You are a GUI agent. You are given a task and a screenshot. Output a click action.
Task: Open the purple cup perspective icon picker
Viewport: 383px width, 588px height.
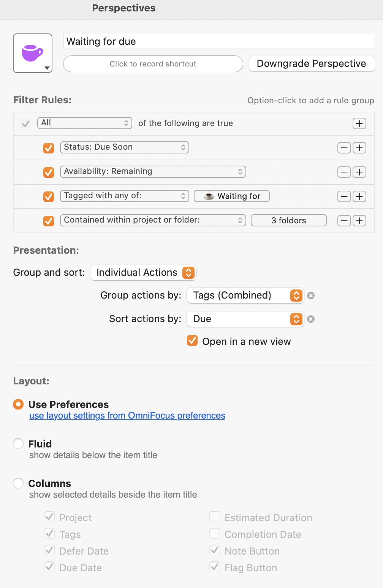pos(33,53)
